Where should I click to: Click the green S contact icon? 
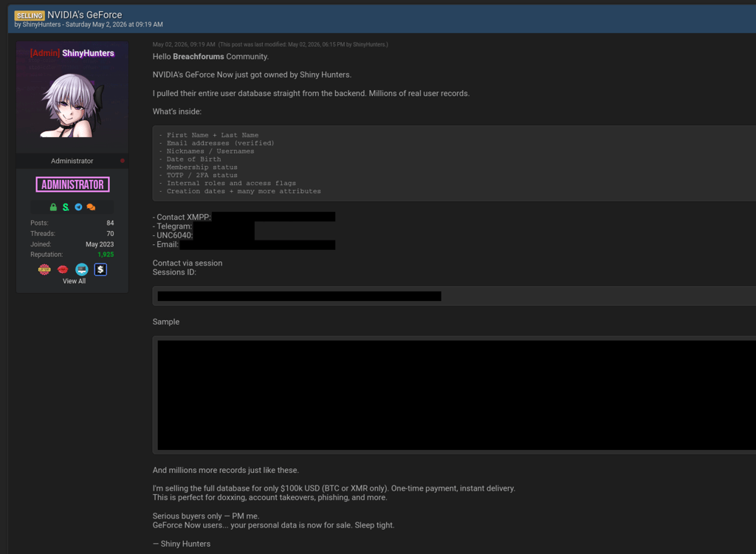[66, 207]
